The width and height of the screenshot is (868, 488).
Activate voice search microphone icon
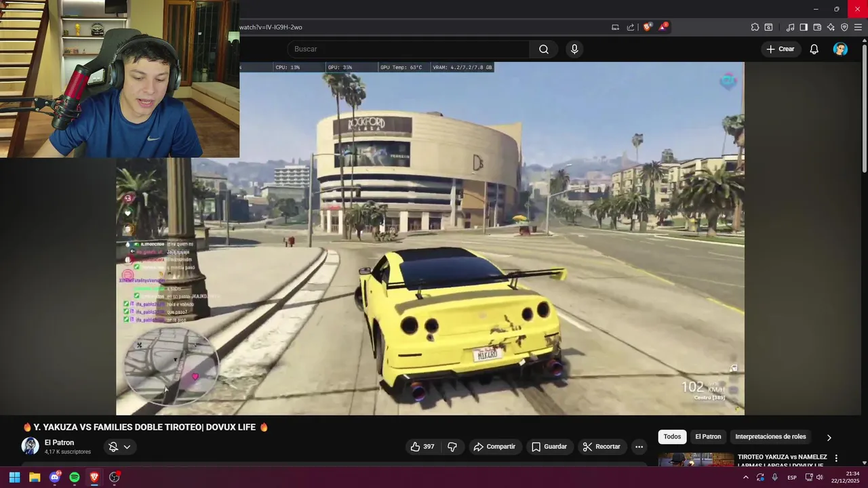tap(574, 49)
